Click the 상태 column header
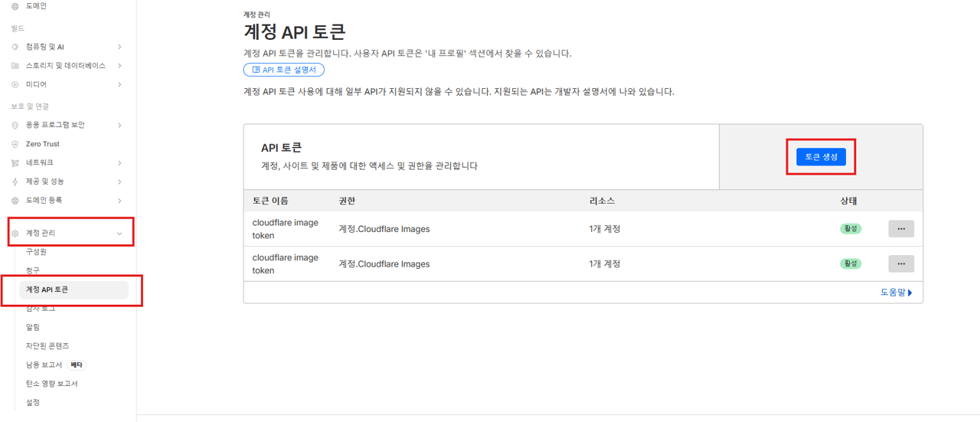This screenshot has width=980, height=422. 848,201
